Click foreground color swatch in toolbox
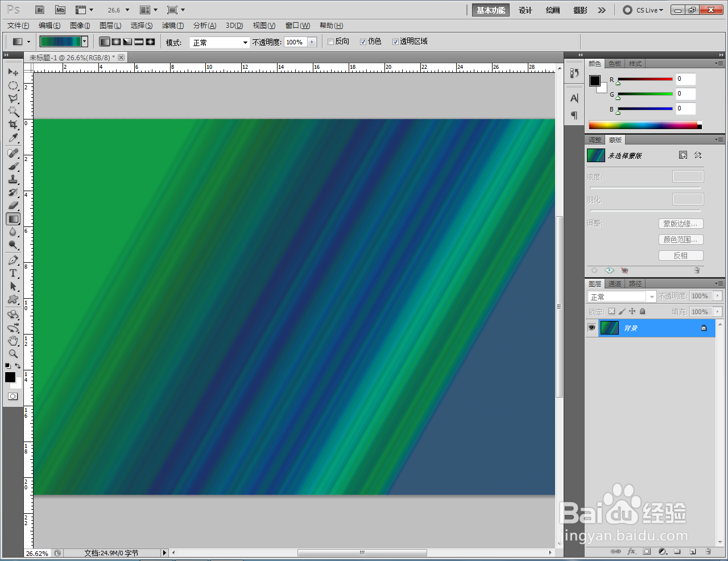 (x=10, y=377)
